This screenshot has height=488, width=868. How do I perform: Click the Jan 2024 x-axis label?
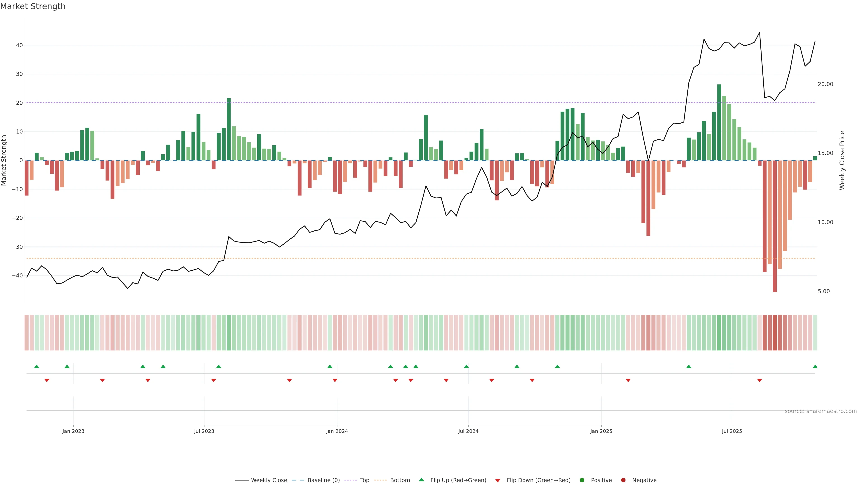(x=337, y=431)
